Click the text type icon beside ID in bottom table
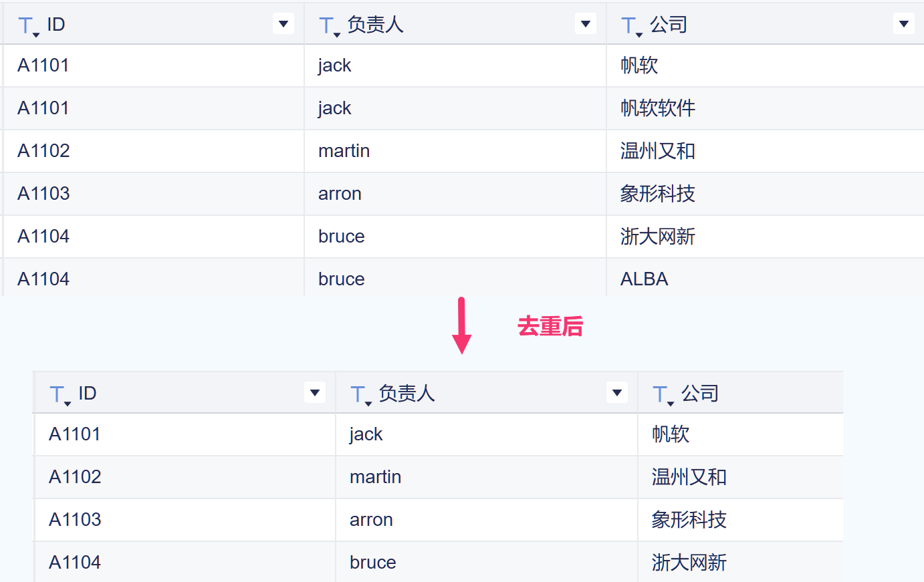The image size is (924, 582). [59, 395]
